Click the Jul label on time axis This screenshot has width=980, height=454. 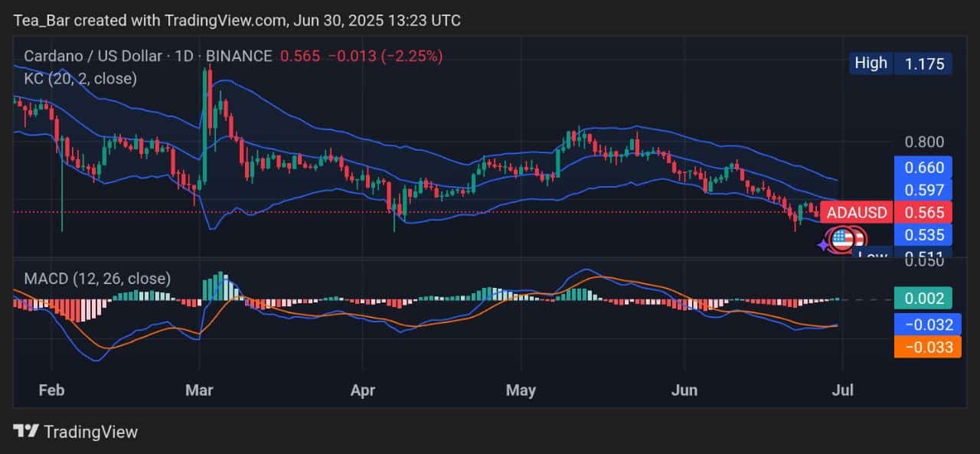coord(842,390)
